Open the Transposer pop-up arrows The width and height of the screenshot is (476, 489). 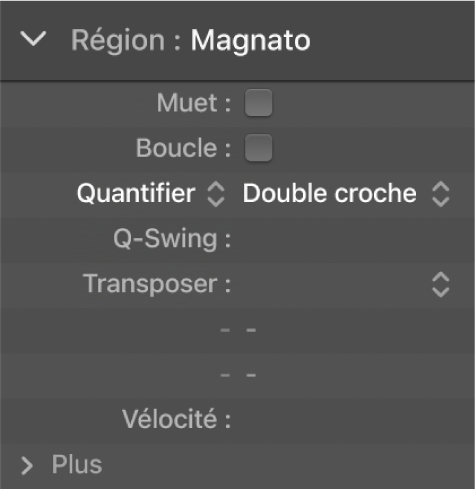click(x=441, y=284)
